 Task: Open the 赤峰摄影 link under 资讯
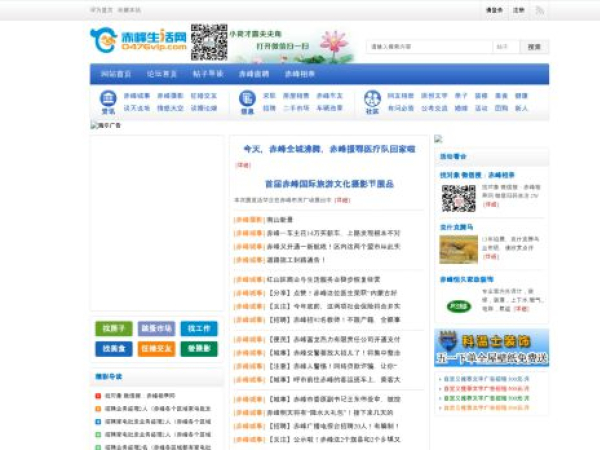click(170, 96)
